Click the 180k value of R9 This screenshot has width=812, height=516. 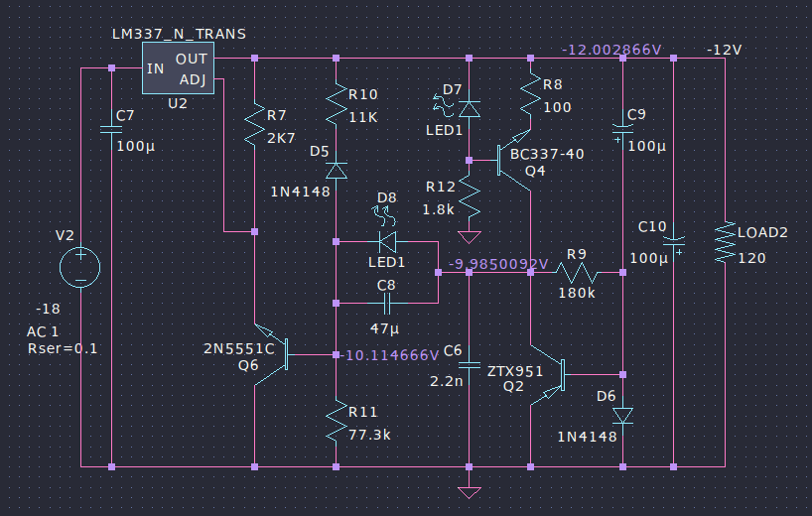(577, 293)
